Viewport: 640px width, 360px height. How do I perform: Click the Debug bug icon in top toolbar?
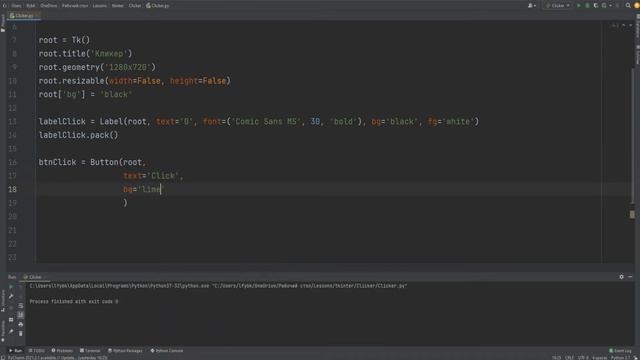click(x=587, y=5)
